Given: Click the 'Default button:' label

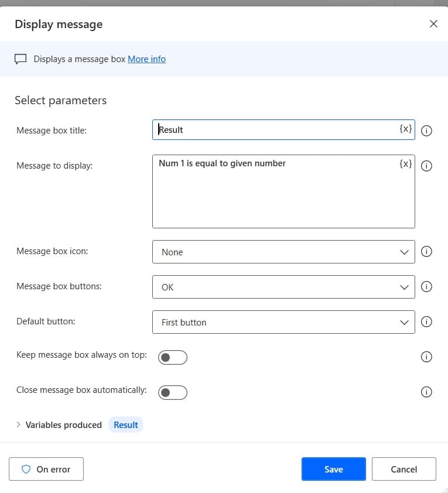Looking at the screenshot, I should (x=46, y=321).
